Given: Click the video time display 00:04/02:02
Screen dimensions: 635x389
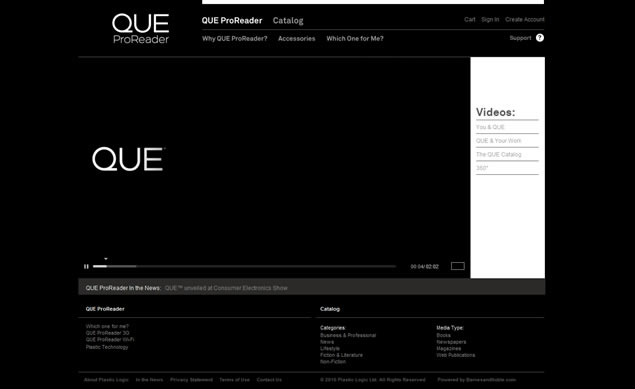Looking at the screenshot, I should click(424, 267).
